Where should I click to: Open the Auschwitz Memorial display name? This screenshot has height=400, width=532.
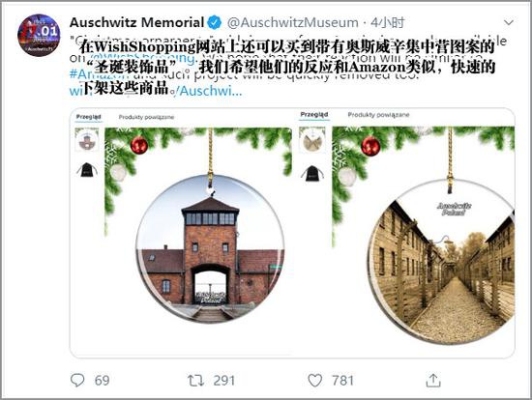click(x=136, y=22)
